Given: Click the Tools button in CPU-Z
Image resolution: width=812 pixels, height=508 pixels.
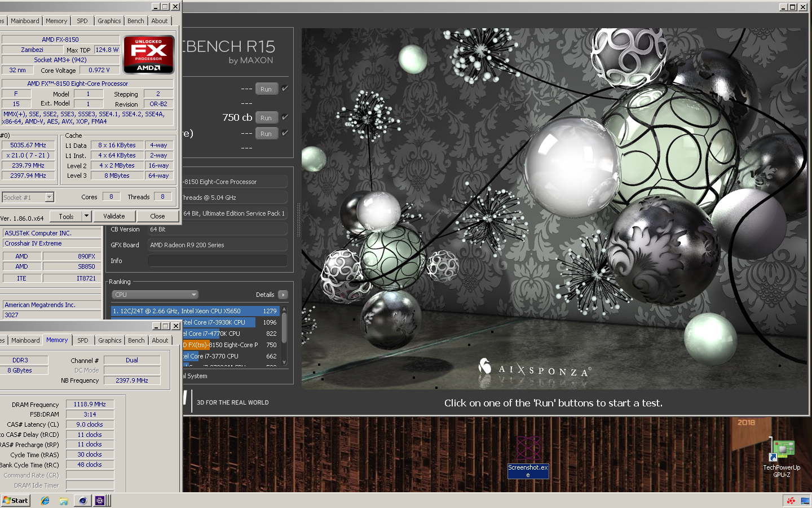Looking at the screenshot, I should pyautogui.click(x=66, y=216).
